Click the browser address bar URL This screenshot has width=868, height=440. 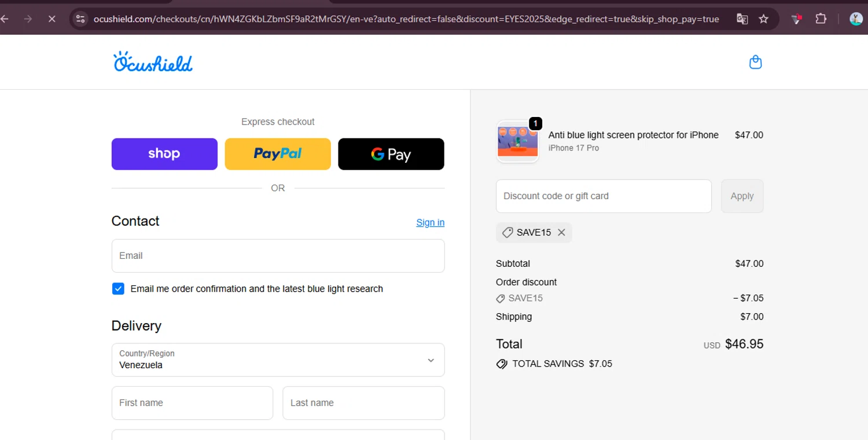click(406, 19)
